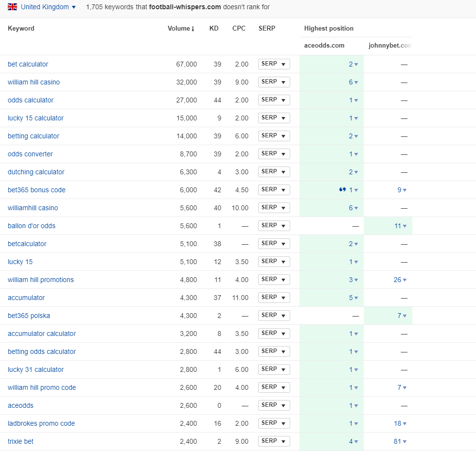
Task: Open the bet calculator keyword link
Action: click(28, 64)
